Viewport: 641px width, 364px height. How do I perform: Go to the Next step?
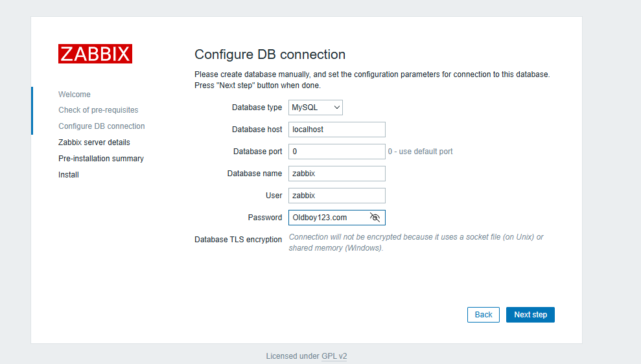(x=530, y=315)
